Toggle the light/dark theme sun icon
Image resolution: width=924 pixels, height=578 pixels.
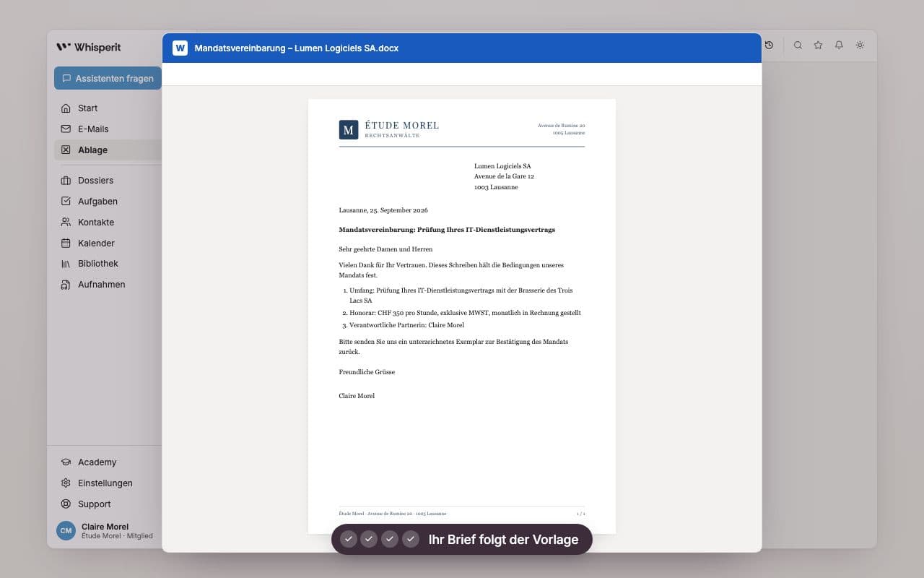tap(860, 45)
